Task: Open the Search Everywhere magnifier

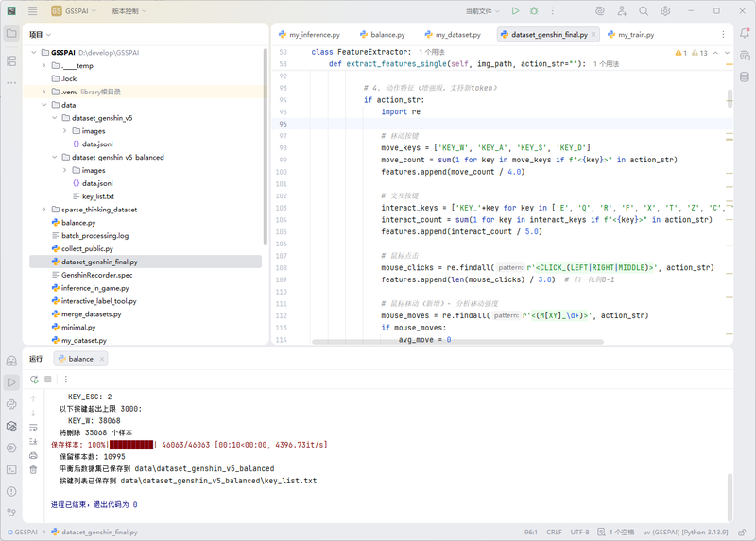Action: (644, 11)
